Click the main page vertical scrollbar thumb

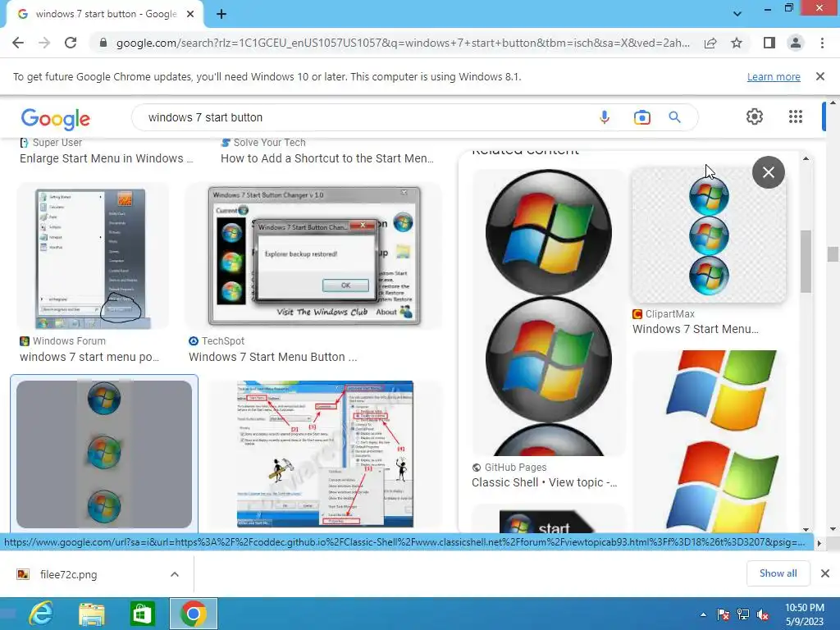pyautogui.click(x=832, y=254)
